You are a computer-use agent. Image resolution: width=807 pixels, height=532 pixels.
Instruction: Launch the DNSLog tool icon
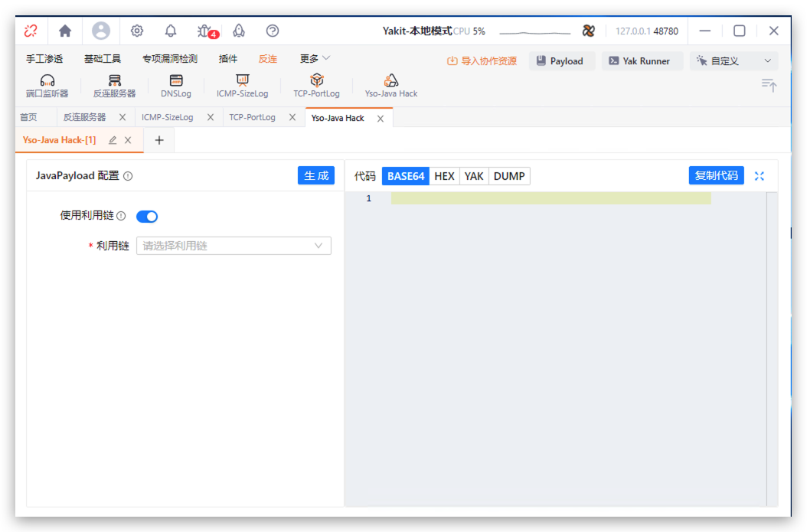coord(176,85)
